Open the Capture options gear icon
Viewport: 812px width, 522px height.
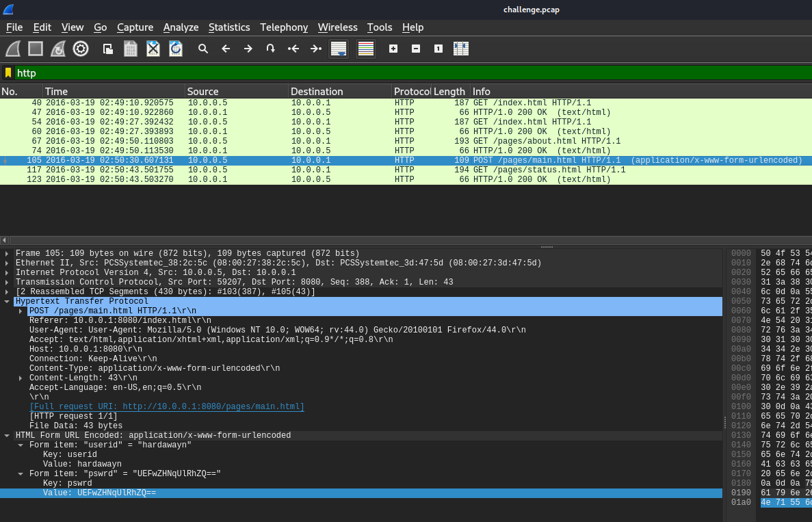[81, 49]
